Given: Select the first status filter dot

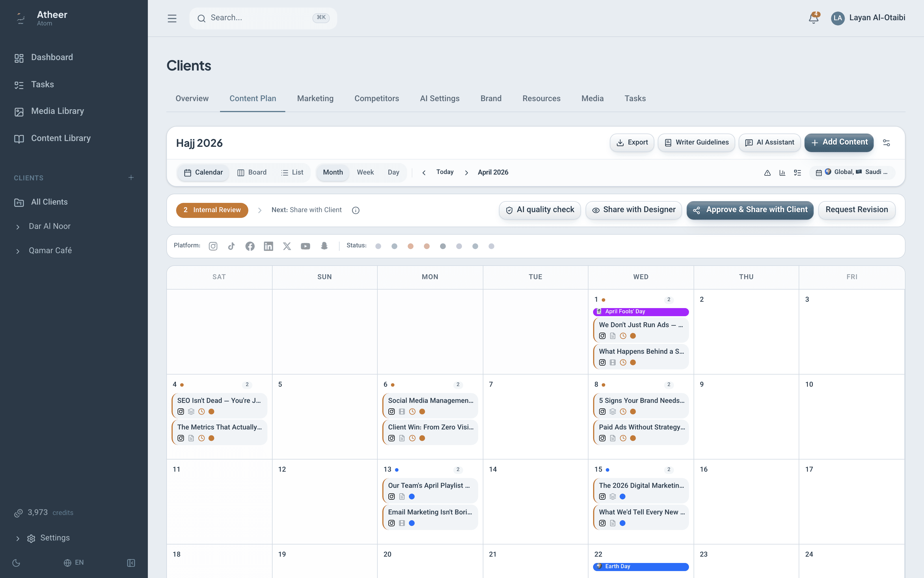Looking at the screenshot, I should 378,246.
